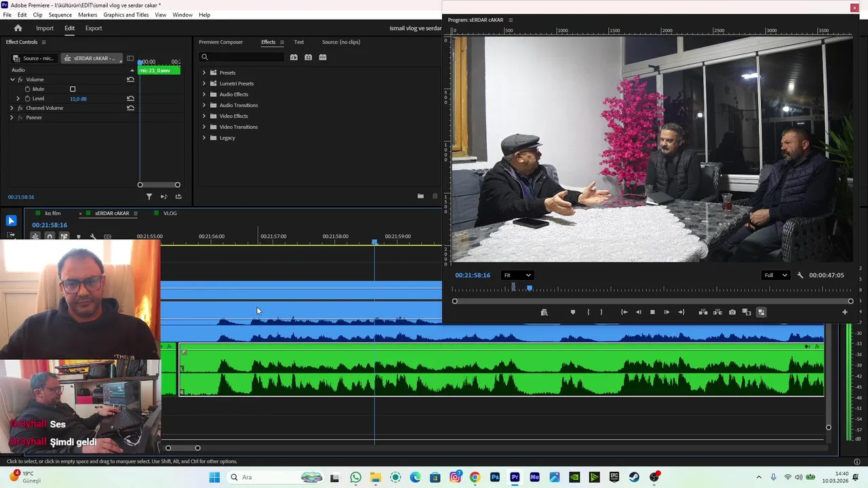Expand the Level parameter
The height and width of the screenshot is (488, 868).
click(18, 98)
